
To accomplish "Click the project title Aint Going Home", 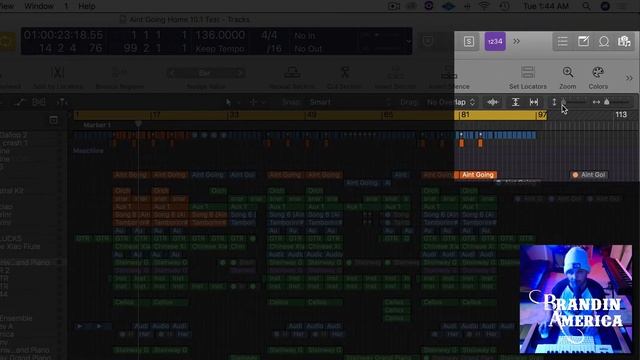I will [189, 20].
